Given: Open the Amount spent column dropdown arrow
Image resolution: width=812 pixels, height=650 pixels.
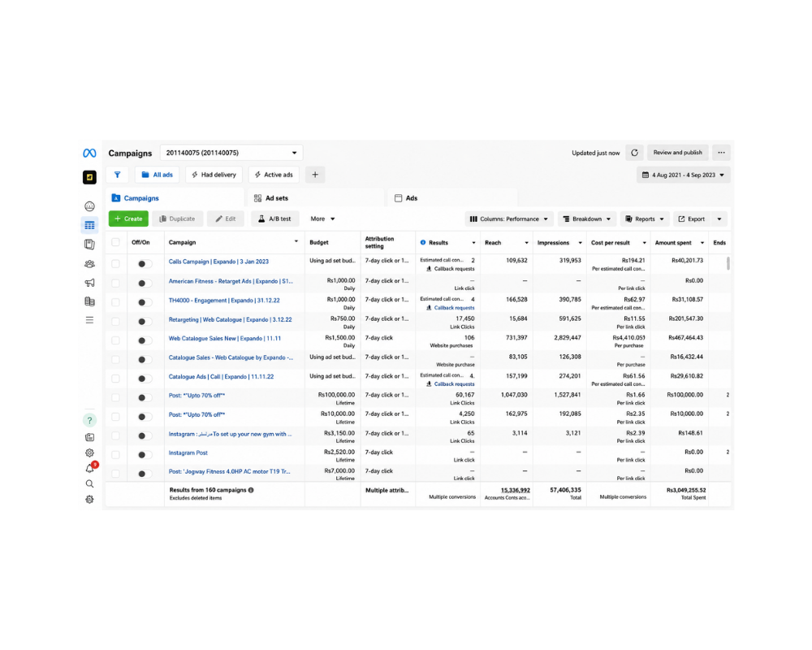Looking at the screenshot, I should pos(702,243).
